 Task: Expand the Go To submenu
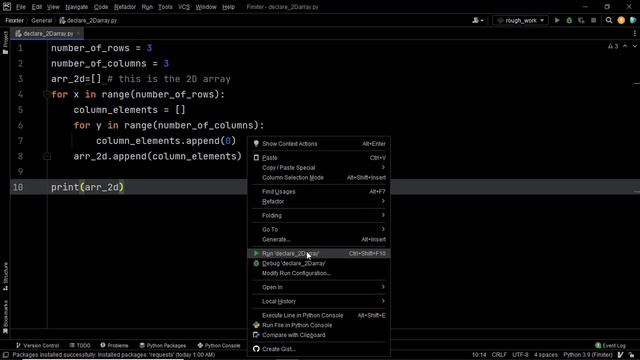pos(319,229)
